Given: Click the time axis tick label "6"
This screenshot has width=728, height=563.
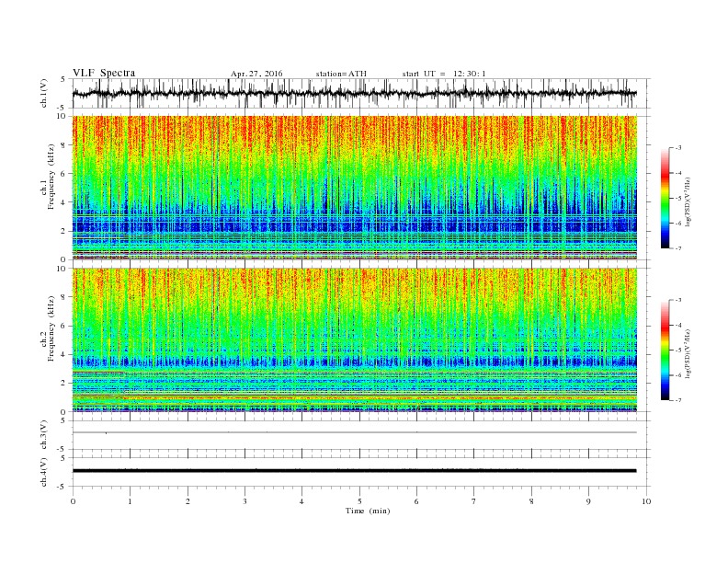Looking at the screenshot, I should [x=416, y=501].
